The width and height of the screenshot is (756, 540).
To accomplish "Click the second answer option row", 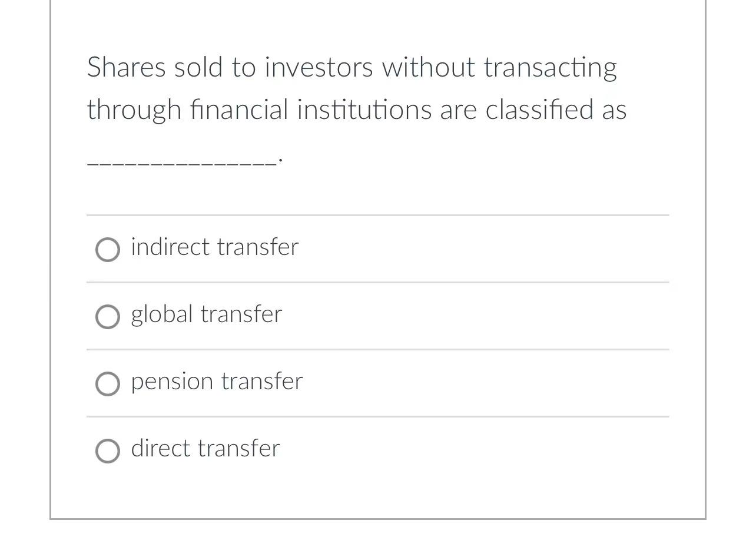I will [377, 316].
